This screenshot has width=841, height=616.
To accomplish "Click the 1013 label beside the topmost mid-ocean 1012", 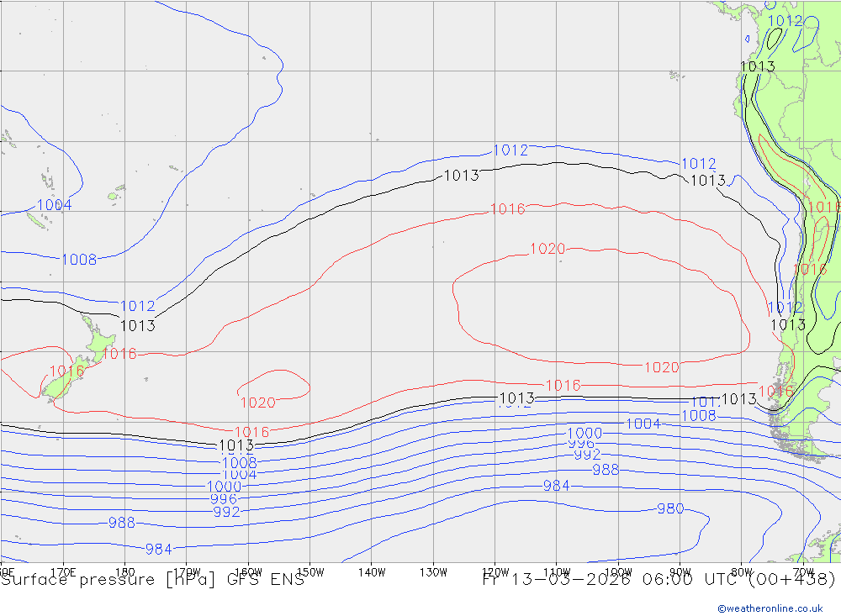I will pyautogui.click(x=461, y=176).
